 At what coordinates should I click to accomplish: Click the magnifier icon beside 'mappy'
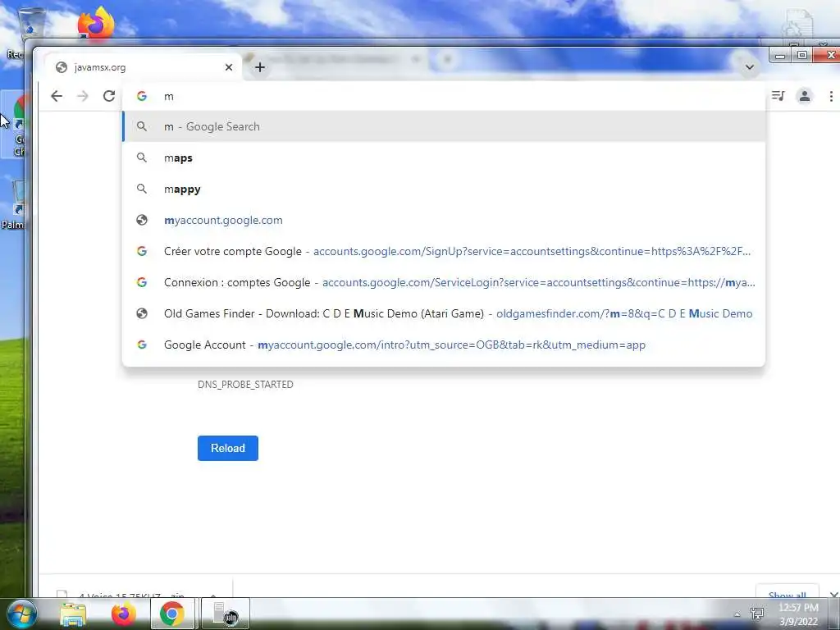coord(141,189)
